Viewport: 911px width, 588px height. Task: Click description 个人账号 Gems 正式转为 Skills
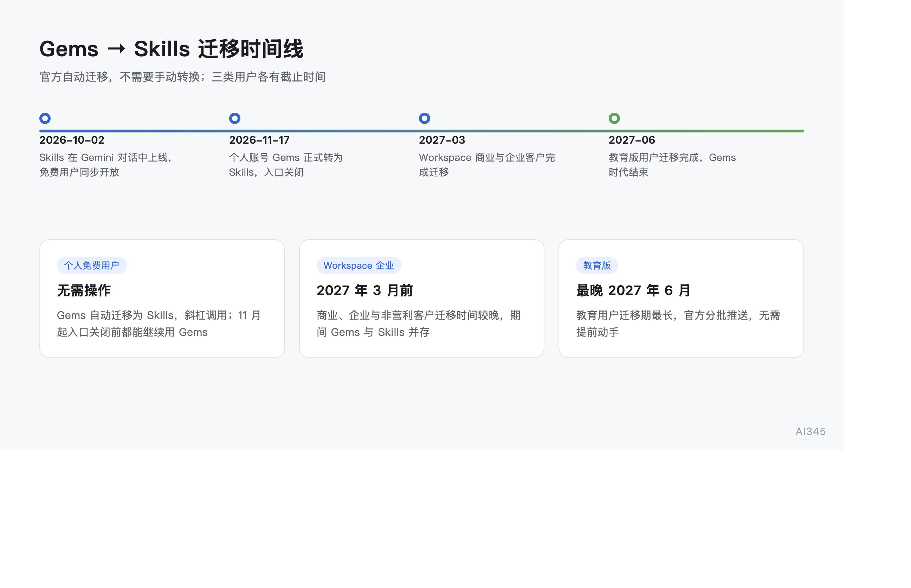tap(286, 165)
